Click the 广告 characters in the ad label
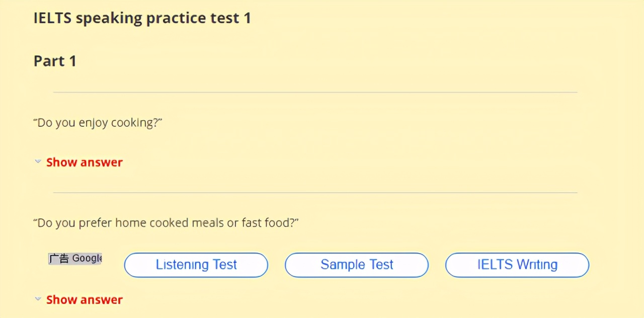The width and height of the screenshot is (644, 318). pos(59,259)
